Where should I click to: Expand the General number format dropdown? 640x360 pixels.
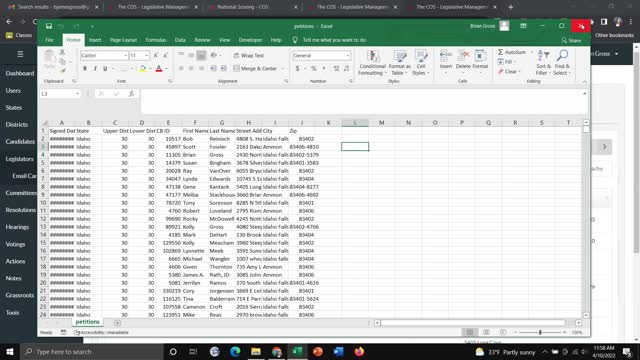coord(348,56)
